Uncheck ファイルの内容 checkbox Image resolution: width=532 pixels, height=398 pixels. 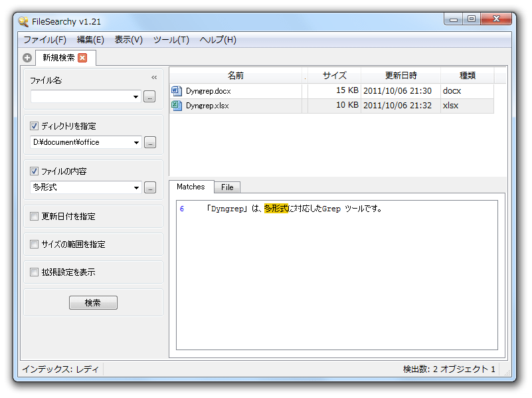pos(34,171)
